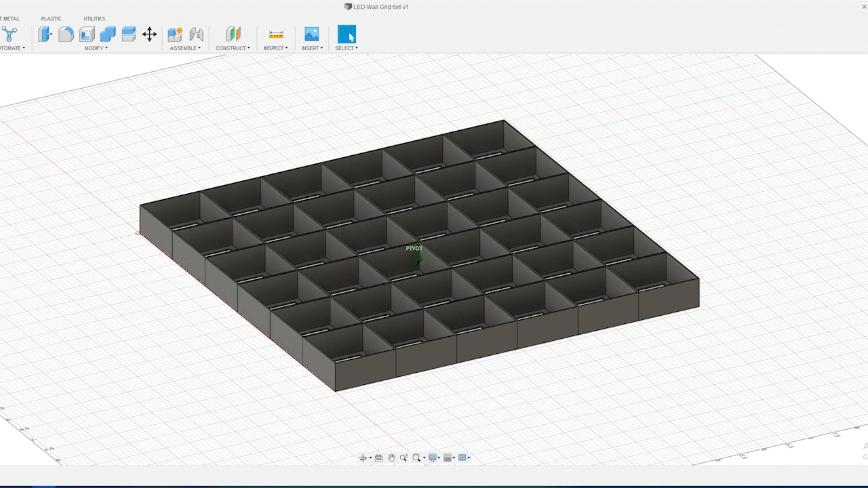Screen dimensions: 868x488
Task: Activate the Move/Copy tool
Action: click(x=149, y=34)
